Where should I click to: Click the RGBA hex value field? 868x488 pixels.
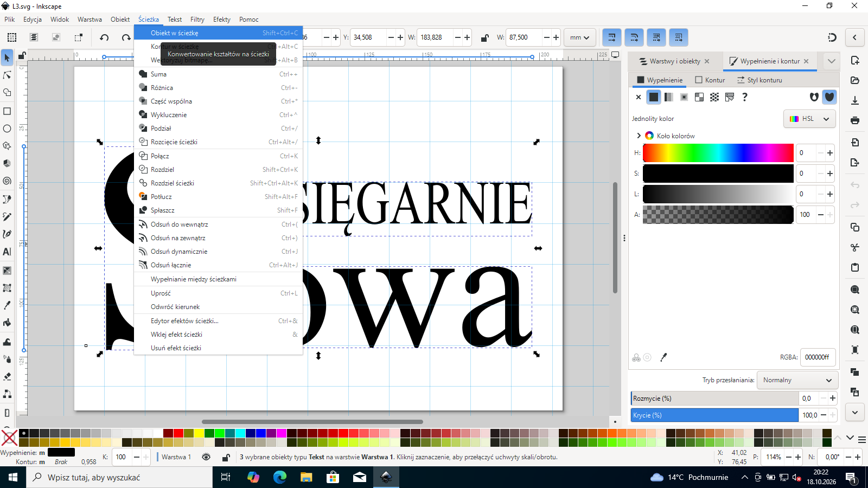tap(818, 357)
